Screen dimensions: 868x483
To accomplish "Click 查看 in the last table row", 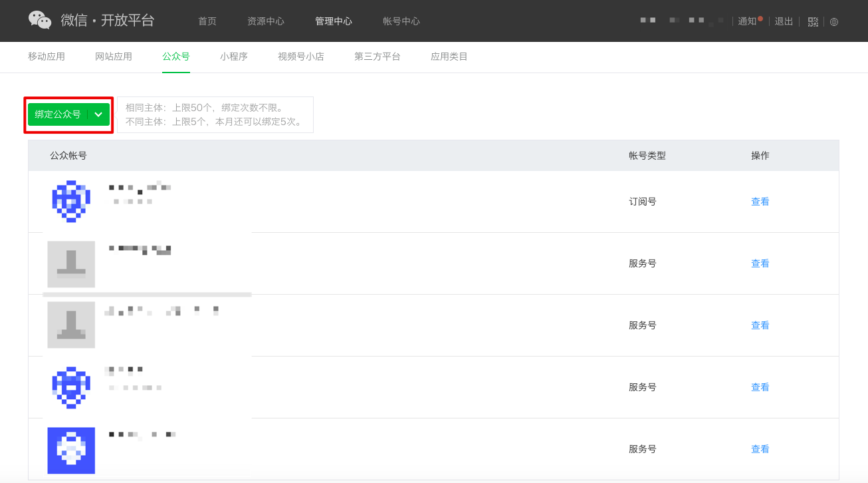I will click(760, 449).
